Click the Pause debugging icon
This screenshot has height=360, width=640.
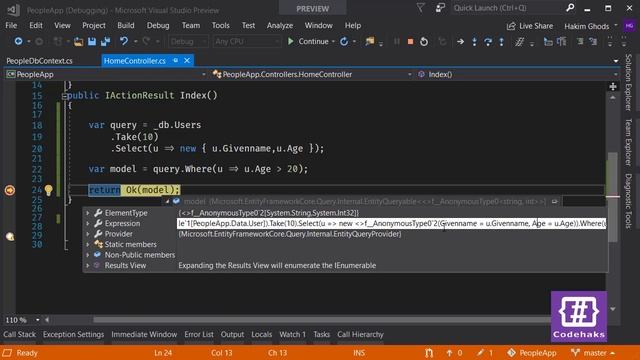pos(396,41)
